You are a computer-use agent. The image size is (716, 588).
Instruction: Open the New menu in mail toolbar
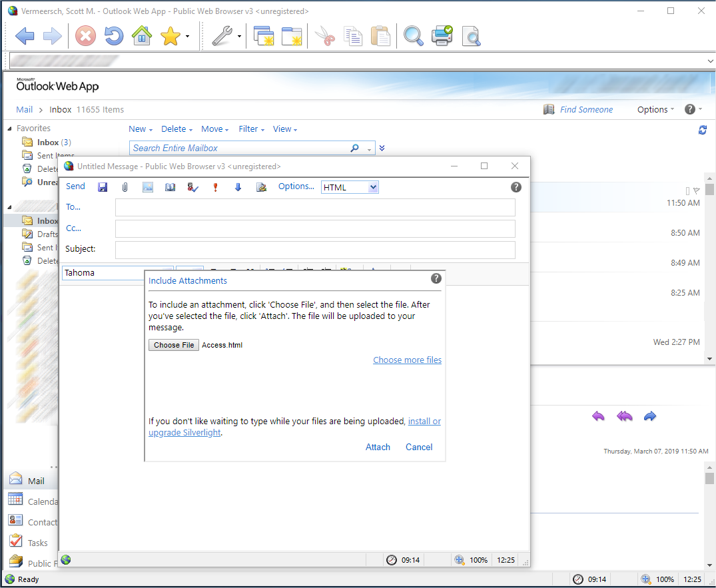coord(140,129)
